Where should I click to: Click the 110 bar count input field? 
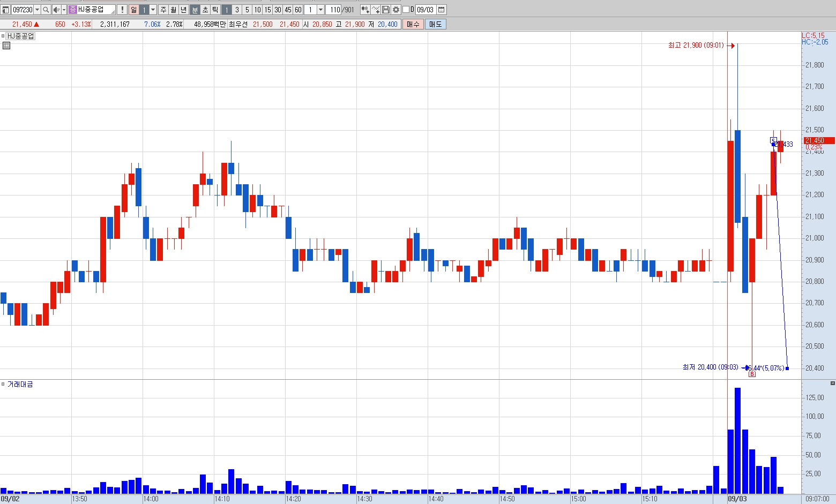[x=333, y=10]
